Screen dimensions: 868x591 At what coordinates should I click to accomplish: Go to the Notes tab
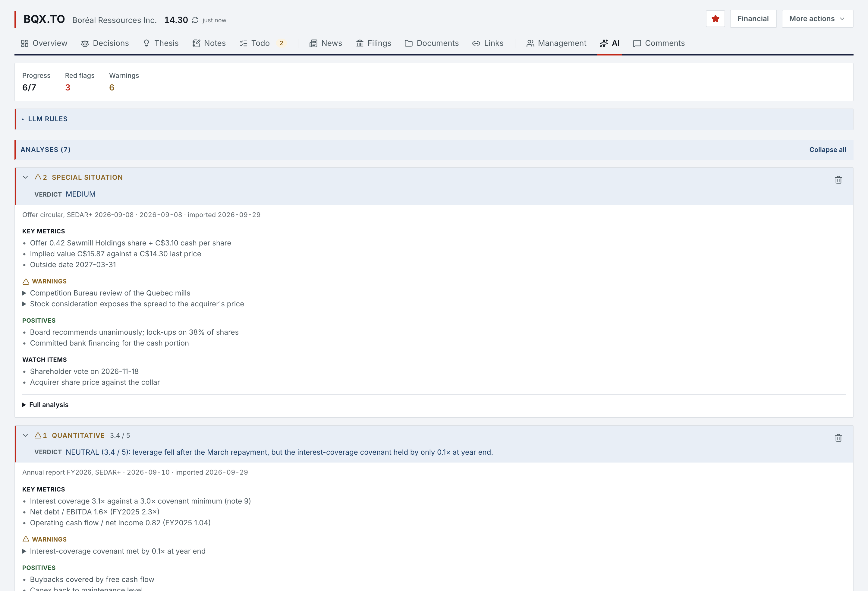point(209,43)
